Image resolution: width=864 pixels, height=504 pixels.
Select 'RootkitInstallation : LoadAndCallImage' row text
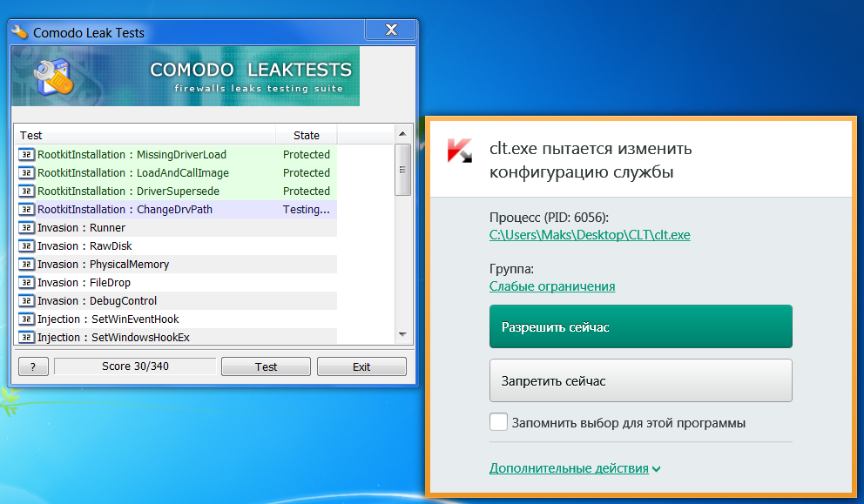click(132, 173)
